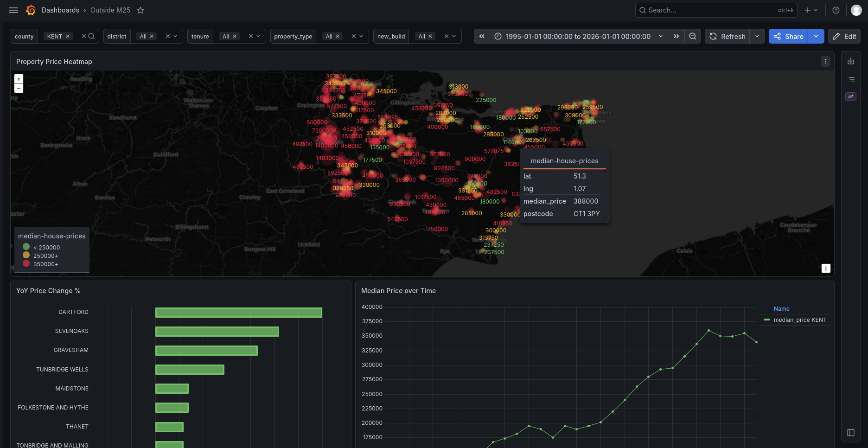Zoom out the time range
Viewport: 868px width, 448px height.
tap(693, 36)
